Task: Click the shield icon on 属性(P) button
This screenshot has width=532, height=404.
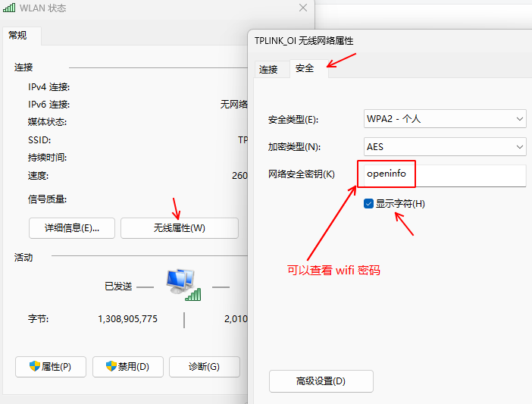Action: [x=34, y=366]
